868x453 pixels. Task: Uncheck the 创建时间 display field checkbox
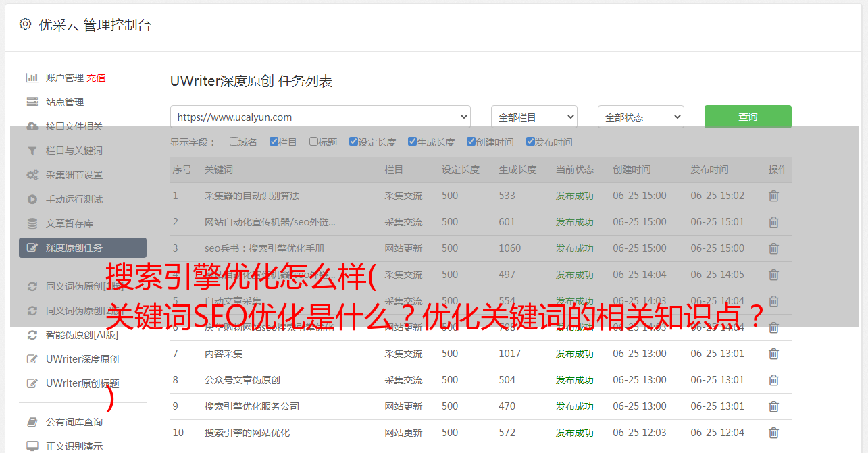click(471, 142)
